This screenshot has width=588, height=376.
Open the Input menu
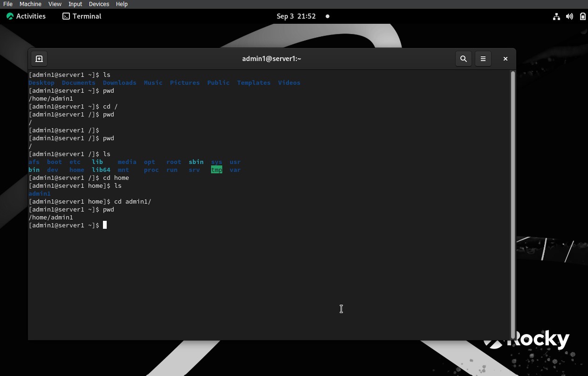(x=75, y=4)
